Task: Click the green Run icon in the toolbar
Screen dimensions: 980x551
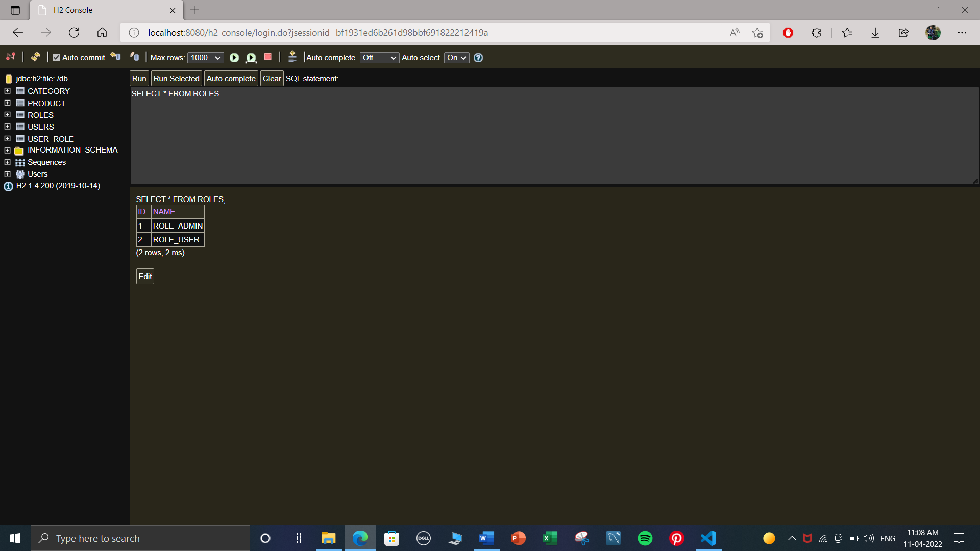Action: pos(234,58)
